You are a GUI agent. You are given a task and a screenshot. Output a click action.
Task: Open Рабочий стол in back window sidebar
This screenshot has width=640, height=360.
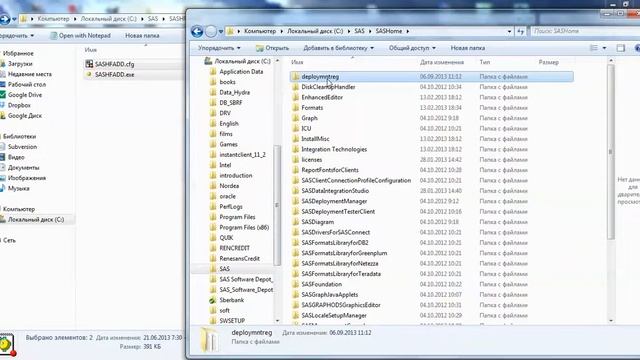coord(27,84)
